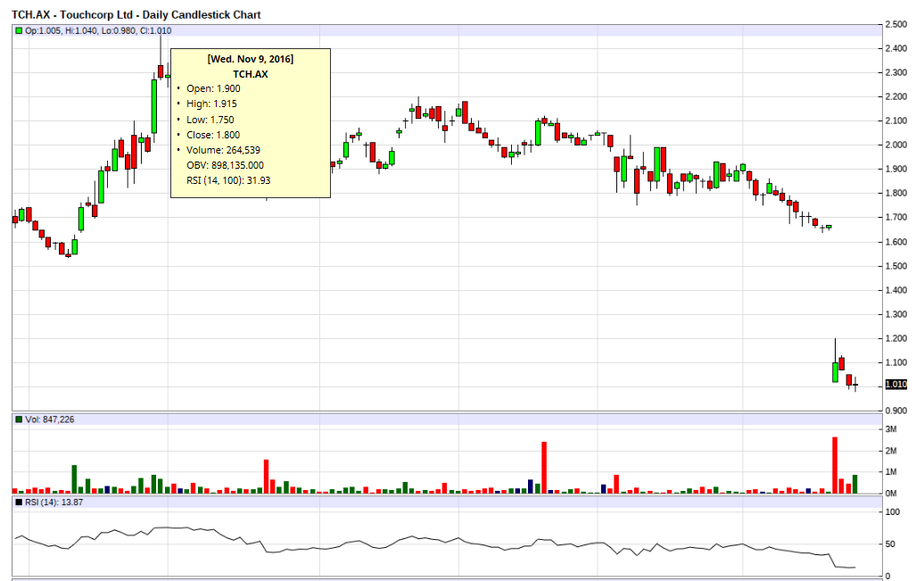Click the OBV: 898,135.000 tooltip line
Image resolution: width=924 pixels, height=581 pixels.
tap(225, 166)
